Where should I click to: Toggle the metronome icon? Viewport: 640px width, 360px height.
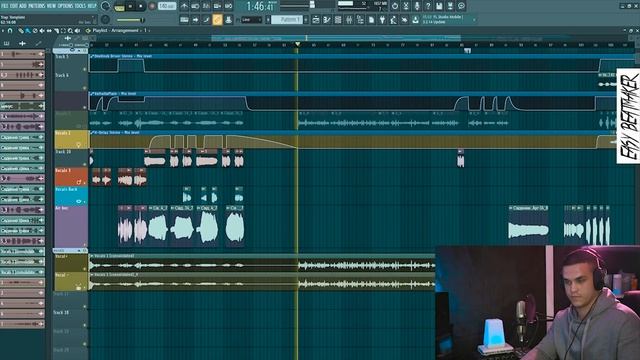184,6
